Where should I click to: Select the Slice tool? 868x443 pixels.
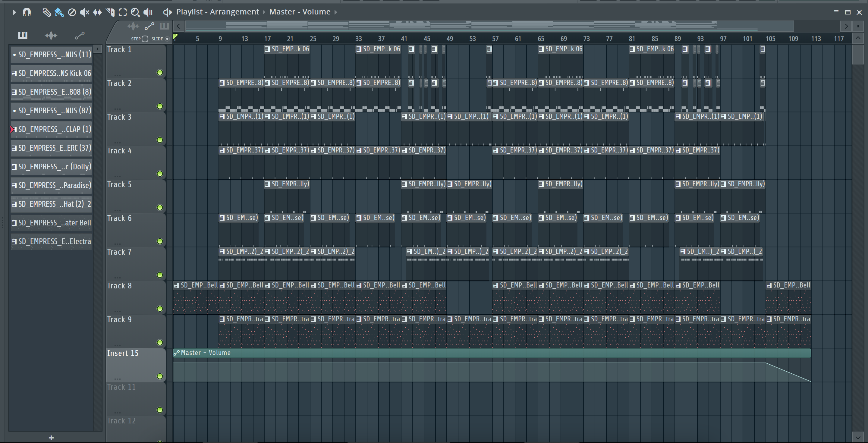pos(110,12)
